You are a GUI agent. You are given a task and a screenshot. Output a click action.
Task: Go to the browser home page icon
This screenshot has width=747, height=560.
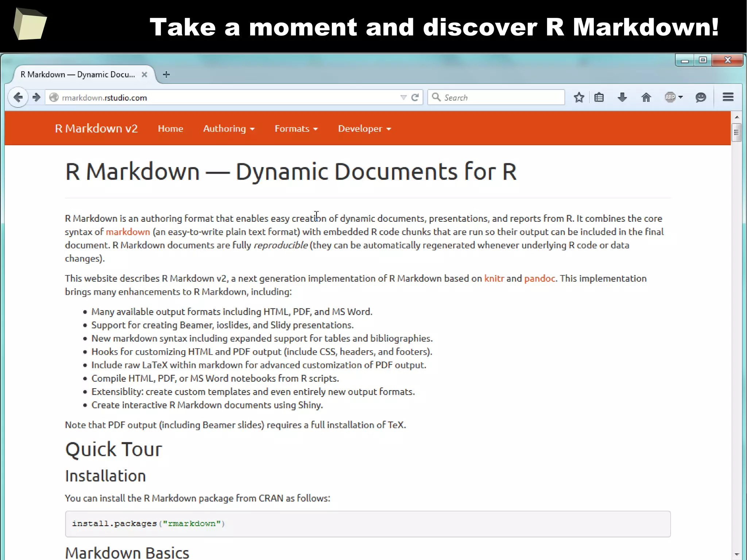pyautogui.click(x=646, y=97)
